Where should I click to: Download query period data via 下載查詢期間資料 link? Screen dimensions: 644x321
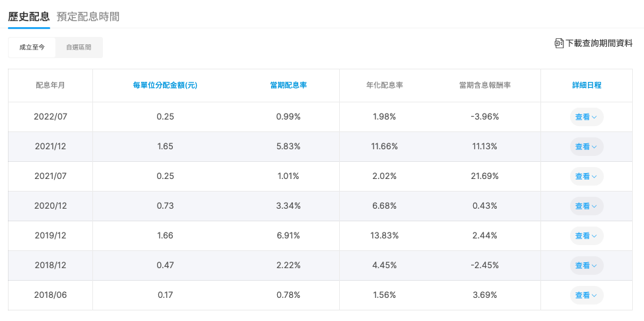click(x=599, y=43)
